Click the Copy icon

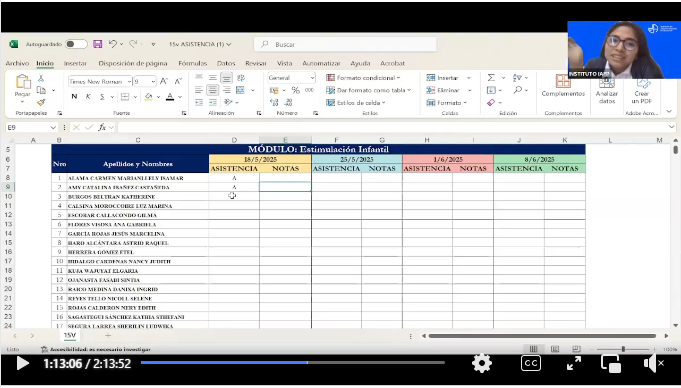[41, 90]
